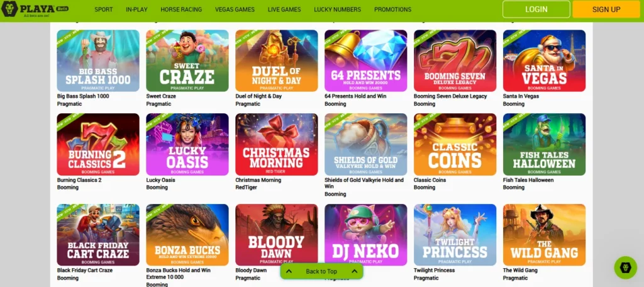Open the lion chat icon in the corner
Screen dimensions: 644x287
(x=625, y=267)
